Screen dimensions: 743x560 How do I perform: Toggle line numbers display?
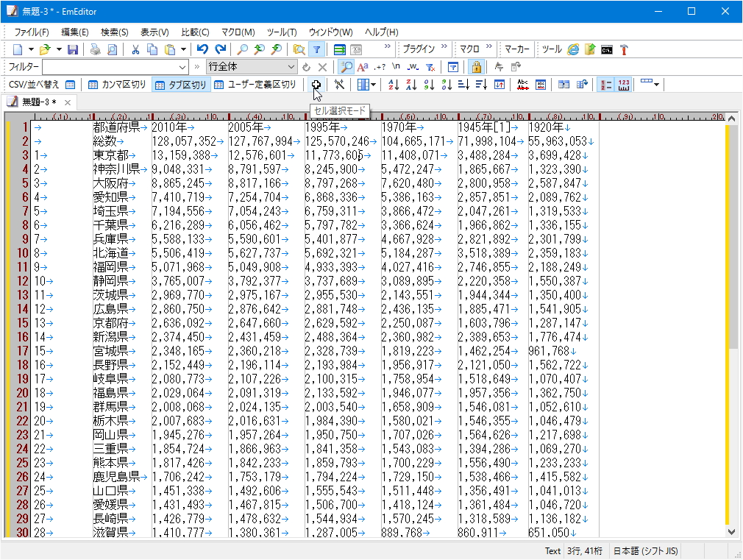click(605, 85)
